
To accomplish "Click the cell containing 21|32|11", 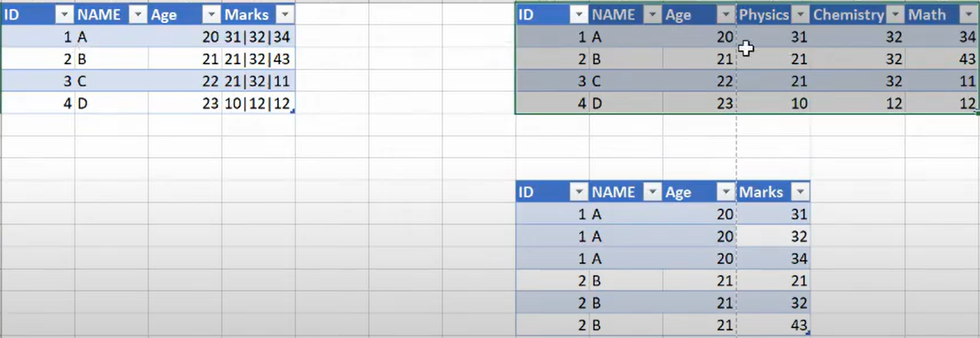I will click(x=257, y=81).
